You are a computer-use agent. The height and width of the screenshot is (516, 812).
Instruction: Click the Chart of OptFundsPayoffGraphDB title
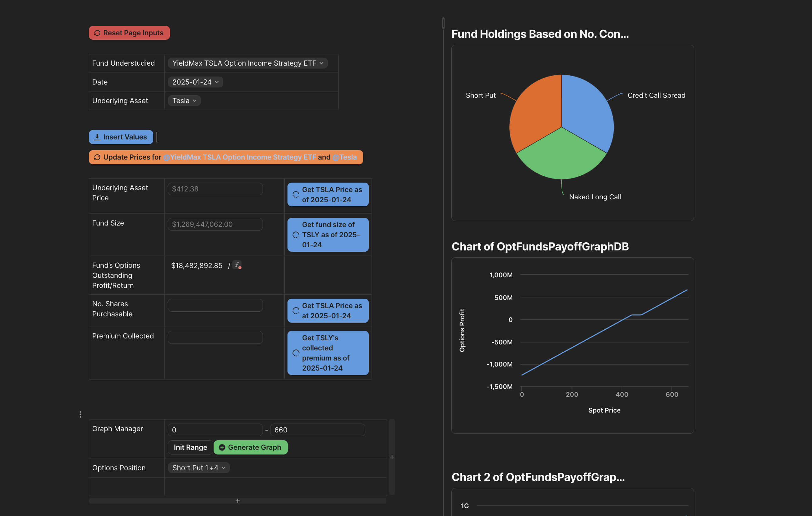click(540, 247)
